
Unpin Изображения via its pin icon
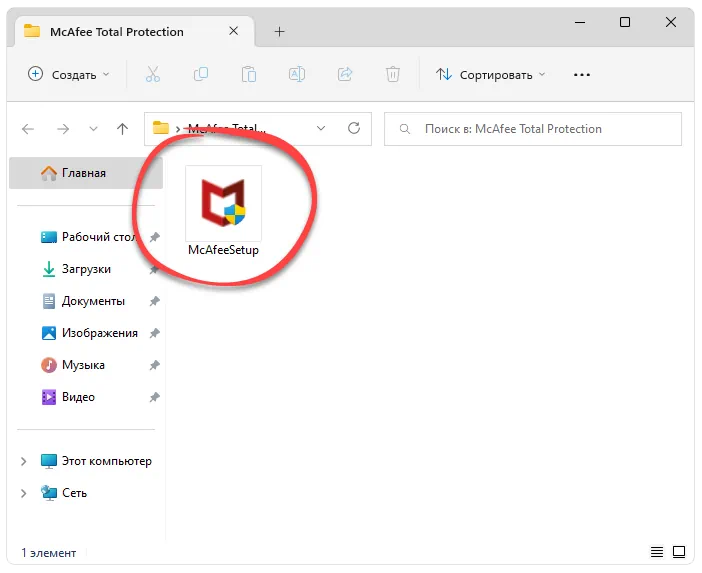point(154,333)
